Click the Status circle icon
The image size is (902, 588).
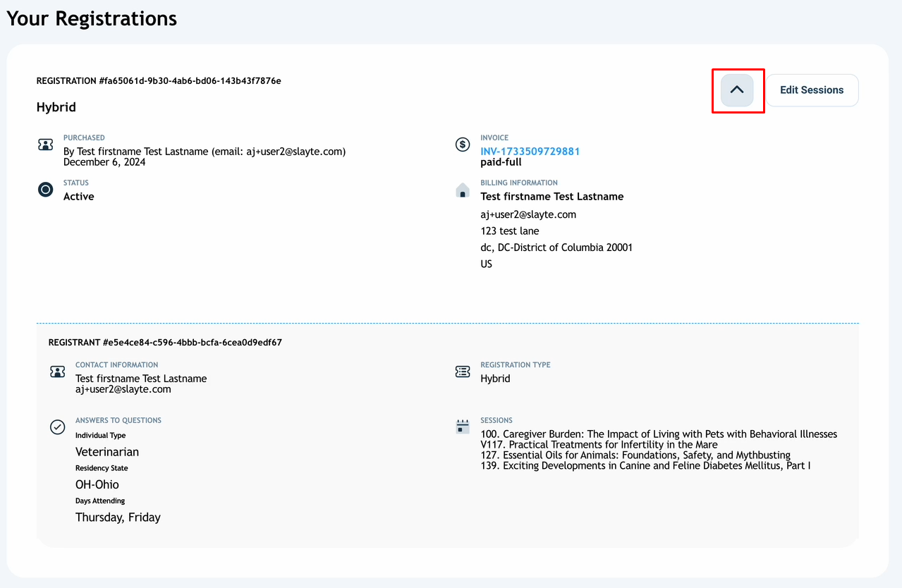pos(45,190)
